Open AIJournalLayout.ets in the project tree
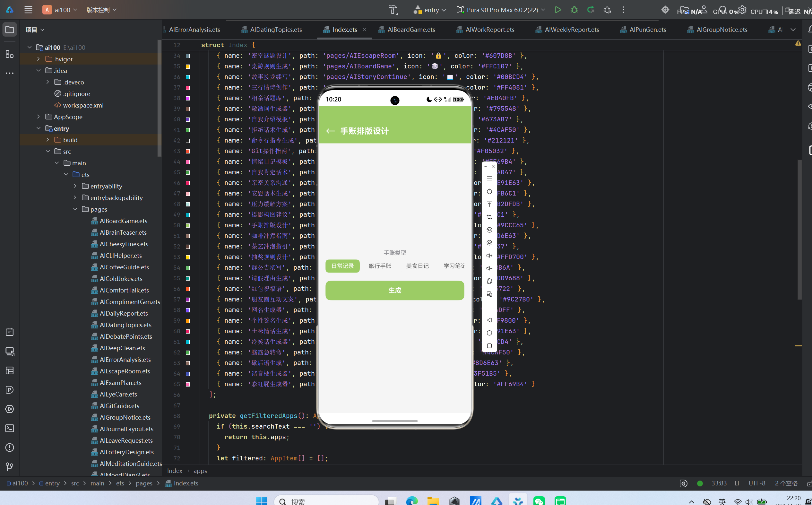 (126, 429)
